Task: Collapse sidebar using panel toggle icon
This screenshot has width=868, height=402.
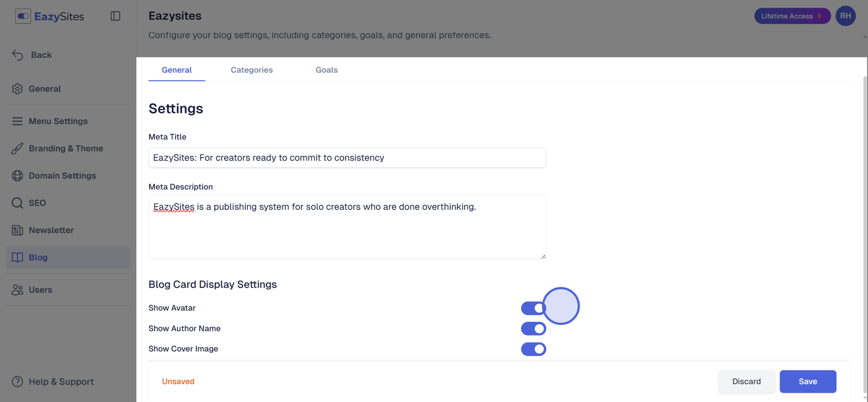Action: pos(115,16)
